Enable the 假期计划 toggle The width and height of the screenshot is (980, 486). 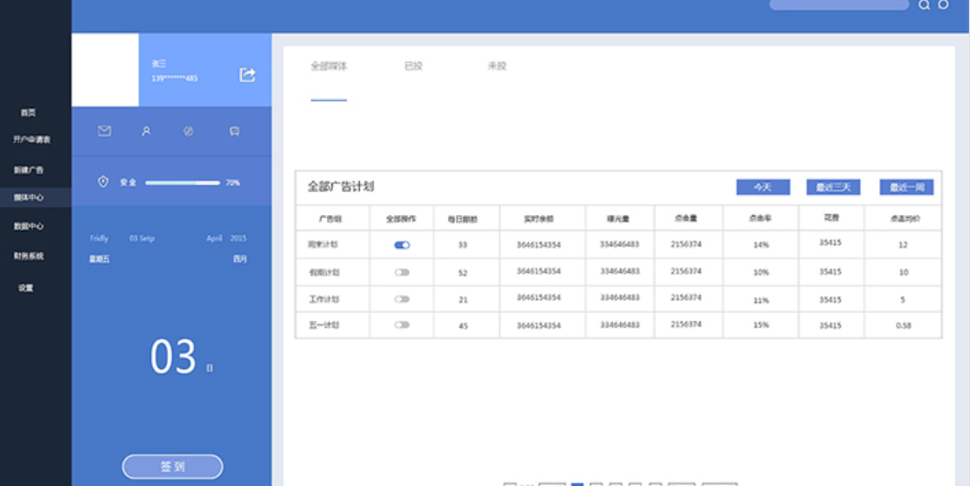[402, 272]
